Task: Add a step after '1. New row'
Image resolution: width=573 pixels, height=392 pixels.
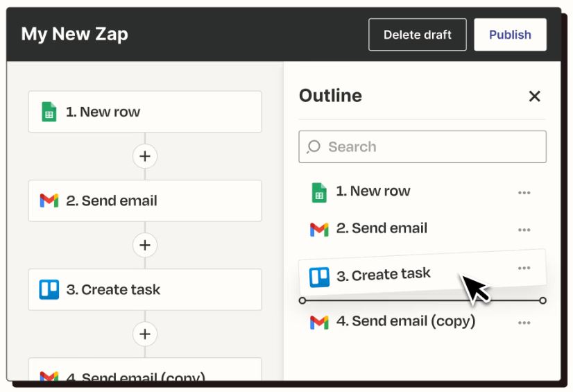Action: click(145, 156)
